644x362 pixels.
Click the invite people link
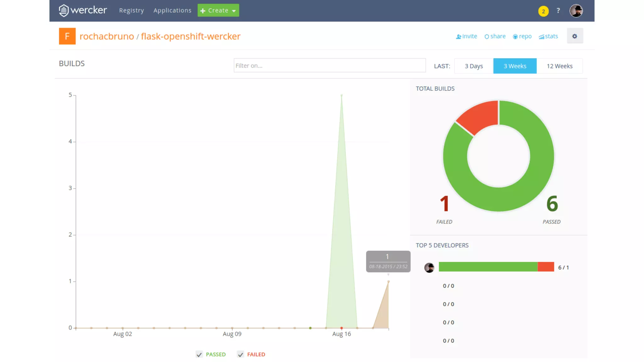pyautogui.click(x=466, y=36)
